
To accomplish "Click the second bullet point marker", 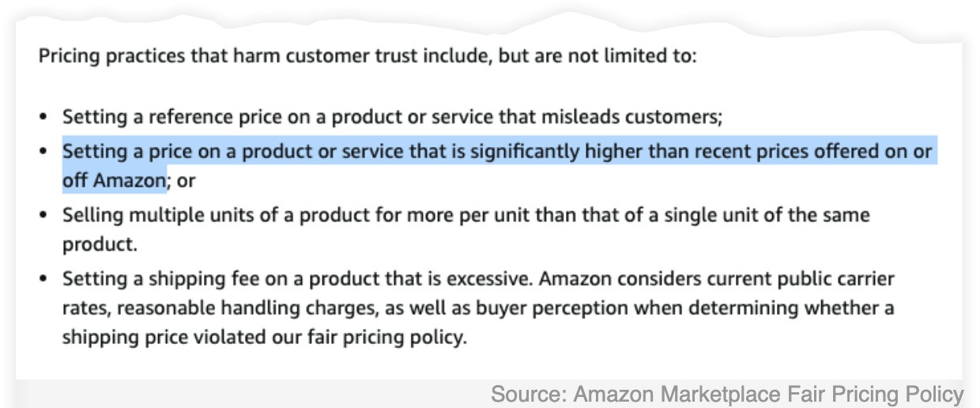I will (43, 151).
